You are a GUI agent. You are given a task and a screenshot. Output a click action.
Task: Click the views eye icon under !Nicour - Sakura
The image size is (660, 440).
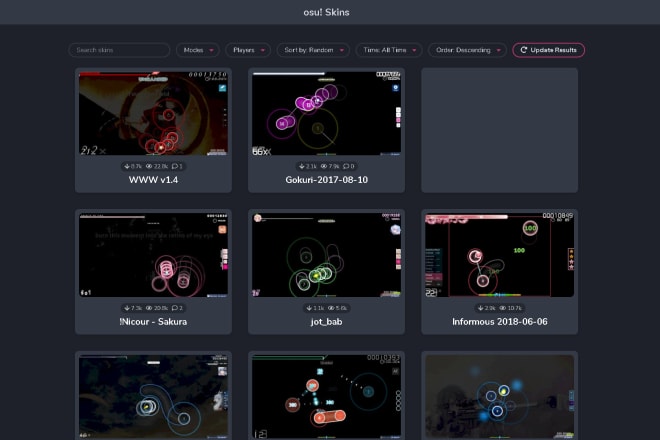(x=149, y=308)
